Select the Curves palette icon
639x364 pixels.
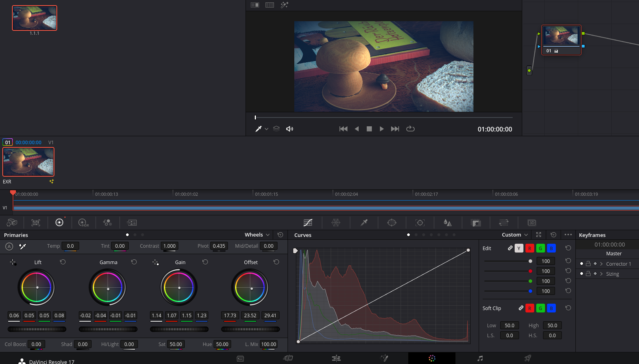[308, 223]
